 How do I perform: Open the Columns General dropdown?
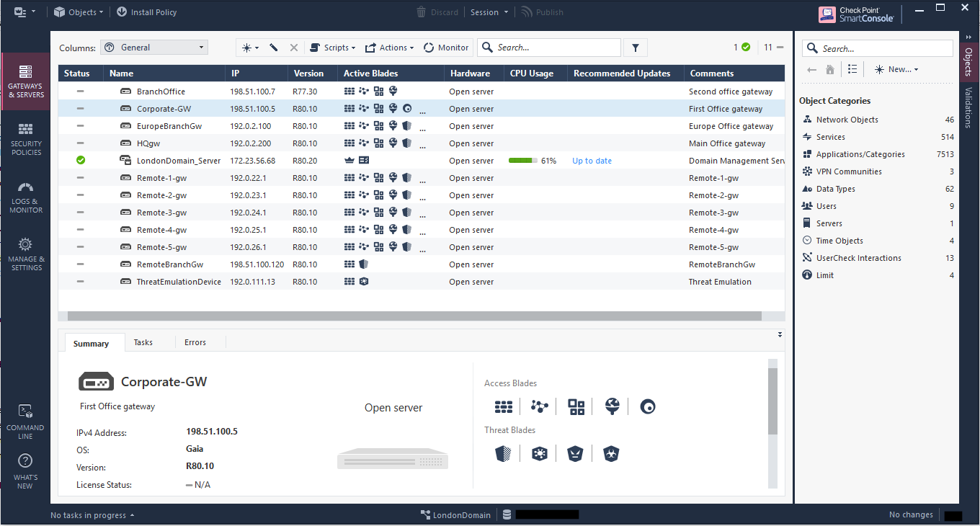coord(154,48)
